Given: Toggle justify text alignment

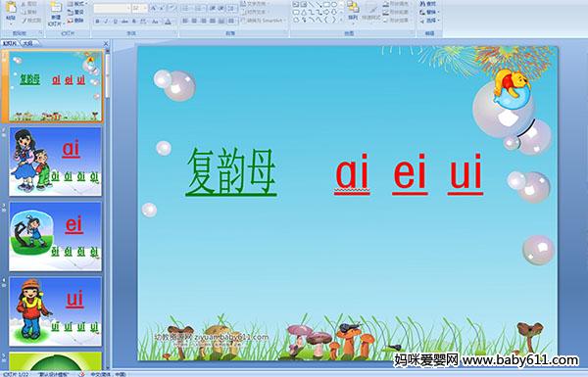Looking at the screenshot, I should point(213,21).
